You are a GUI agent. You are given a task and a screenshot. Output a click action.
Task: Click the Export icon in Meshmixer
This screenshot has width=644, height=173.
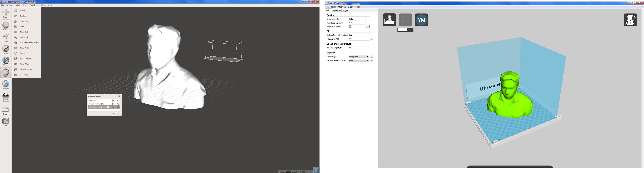tap(5, 111)
